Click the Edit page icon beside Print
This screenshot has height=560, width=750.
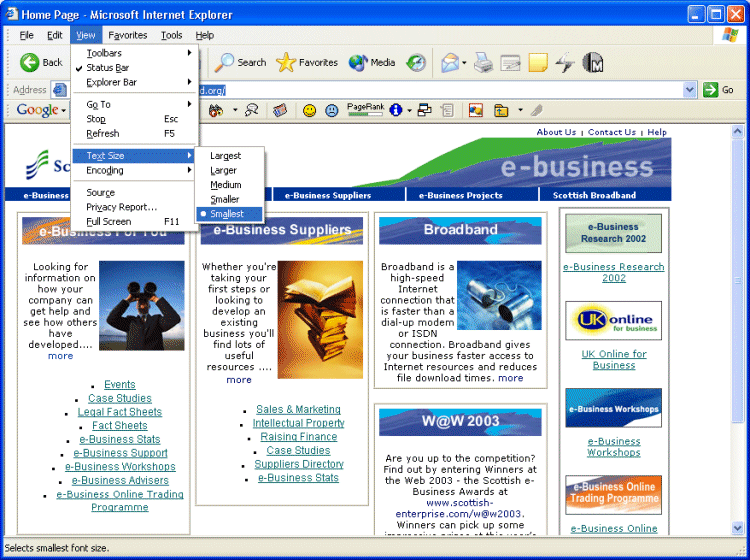click(x=510, y=63)
